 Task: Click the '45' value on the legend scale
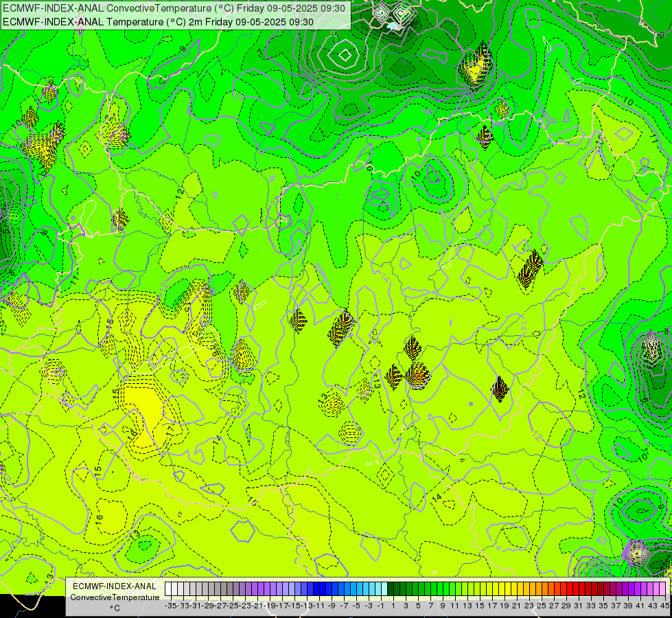coord(664,606)
